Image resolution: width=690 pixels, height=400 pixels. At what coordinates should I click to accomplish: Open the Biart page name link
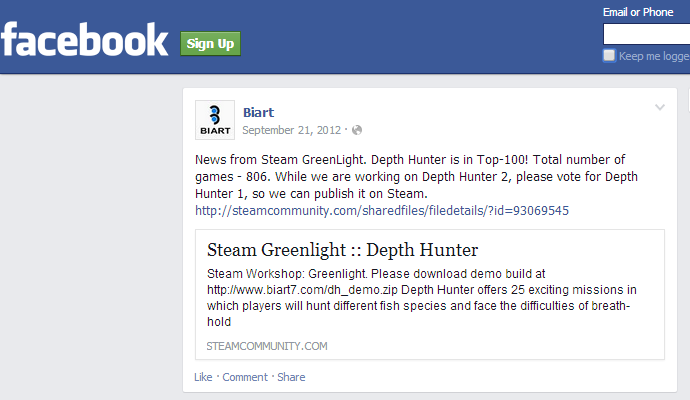[258, 113]
